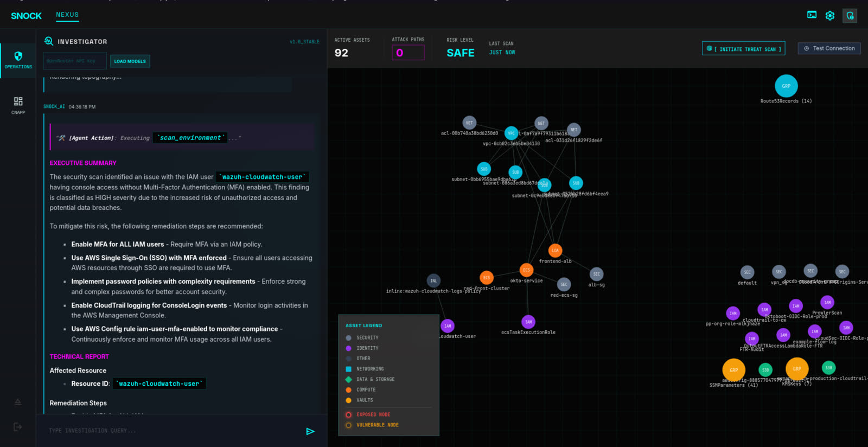The image size is (868, 447).
Task: Select the red-ecs-sg SEC node
Action: [564, 284]
